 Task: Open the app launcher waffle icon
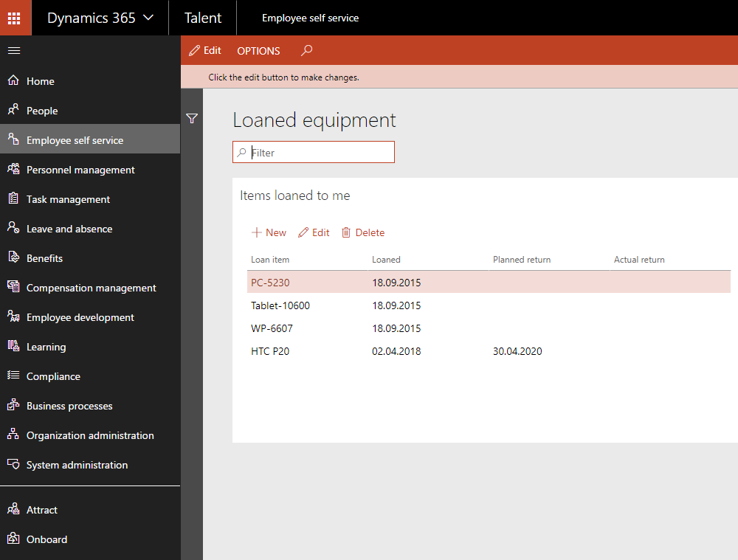click(x=15, y=18)
